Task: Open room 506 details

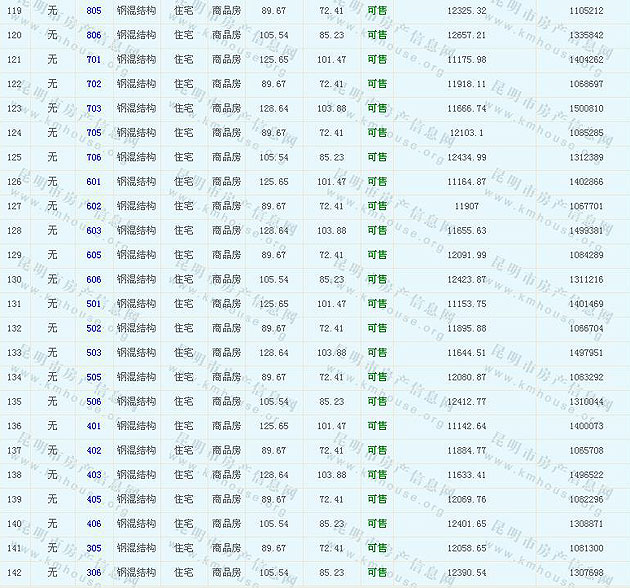Action: pos(94,402)
